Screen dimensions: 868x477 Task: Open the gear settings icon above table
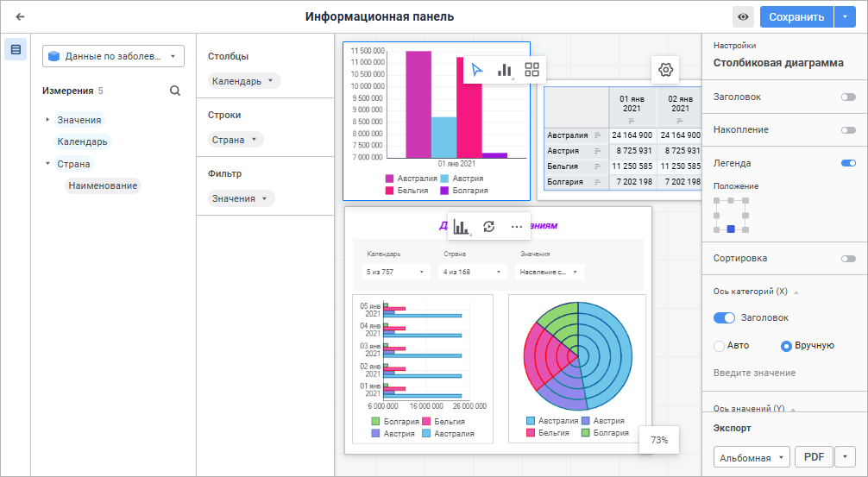coord(665,70)
